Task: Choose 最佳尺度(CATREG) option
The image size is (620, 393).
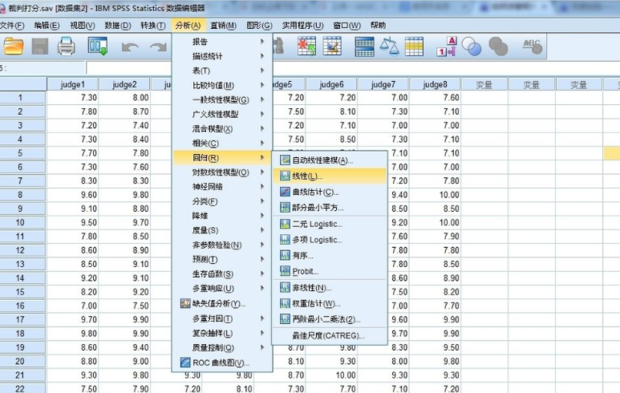Action: pos(329,336)
